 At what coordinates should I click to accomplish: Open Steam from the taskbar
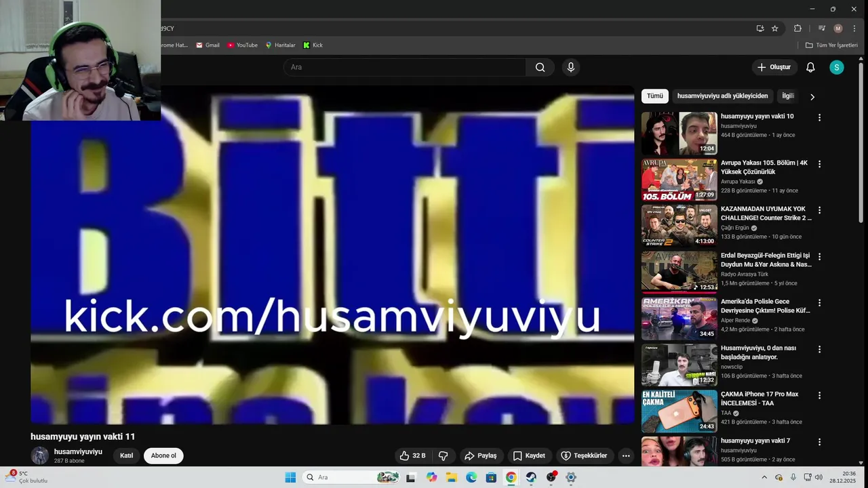click(531, 477)
